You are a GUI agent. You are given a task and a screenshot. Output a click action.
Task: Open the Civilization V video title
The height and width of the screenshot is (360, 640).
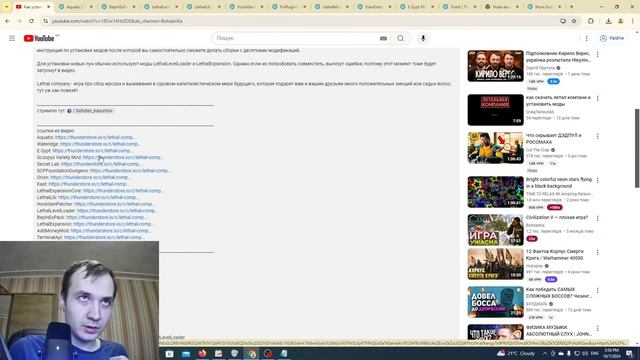[x=557, y=218]
